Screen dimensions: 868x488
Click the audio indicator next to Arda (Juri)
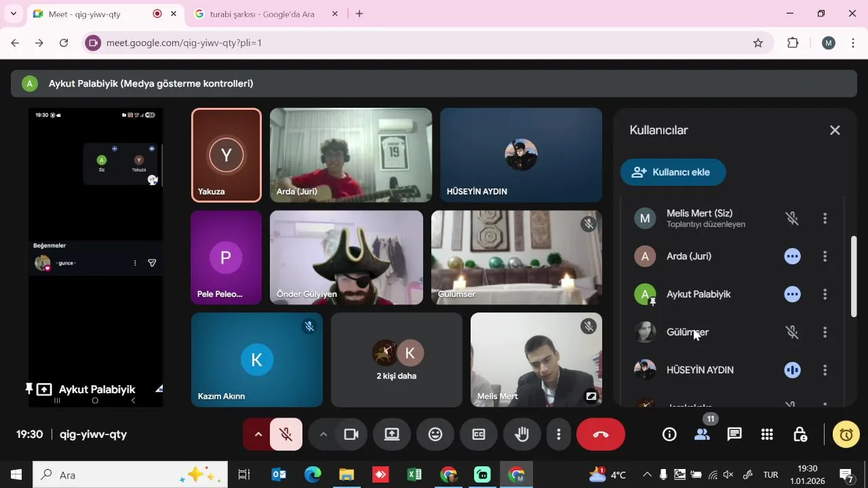792,256
